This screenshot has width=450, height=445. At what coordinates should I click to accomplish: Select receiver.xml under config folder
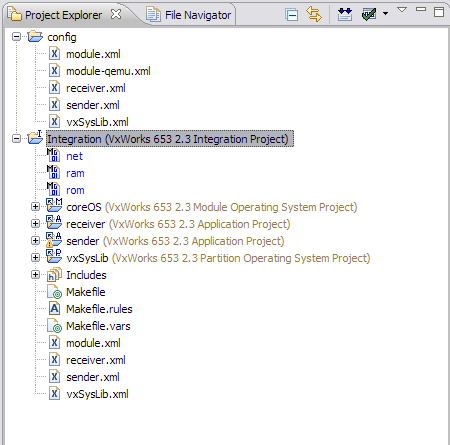(x=96, y=88)
